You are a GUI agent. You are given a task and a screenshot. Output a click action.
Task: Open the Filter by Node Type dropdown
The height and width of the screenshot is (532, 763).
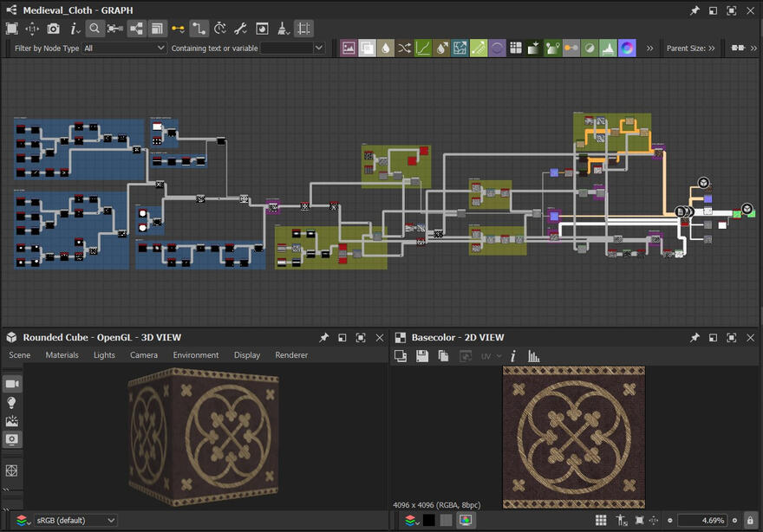124,49
